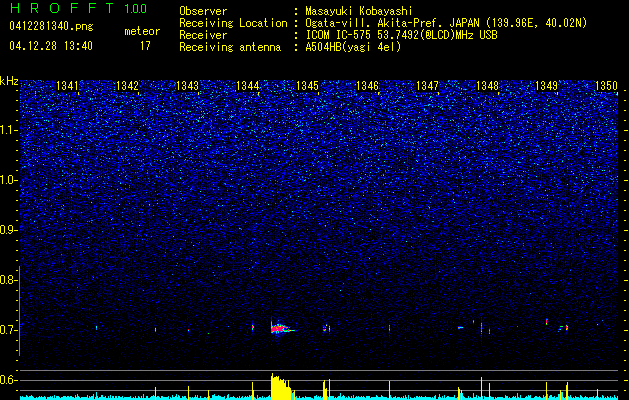This screenshot has height=400, width=629.
Task: Click the 1.0 kHz frequency label
Action: [x=8, y=180]
